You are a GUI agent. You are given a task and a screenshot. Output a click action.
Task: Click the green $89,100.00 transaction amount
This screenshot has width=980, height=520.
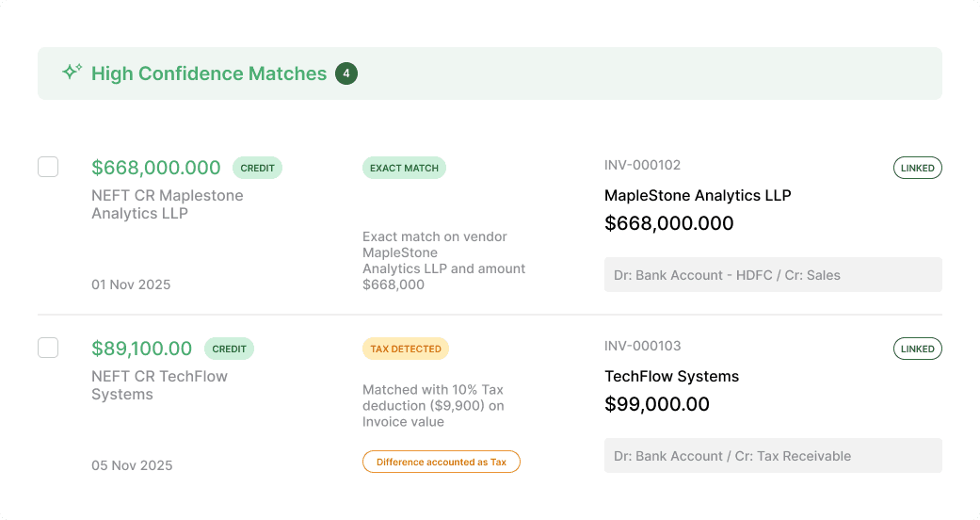(142, 349)
